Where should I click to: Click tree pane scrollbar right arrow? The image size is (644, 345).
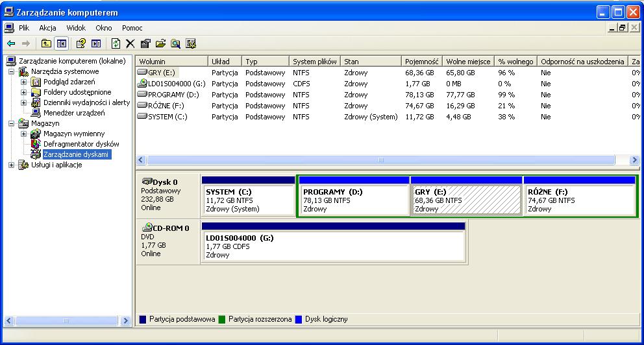[126, 321]
